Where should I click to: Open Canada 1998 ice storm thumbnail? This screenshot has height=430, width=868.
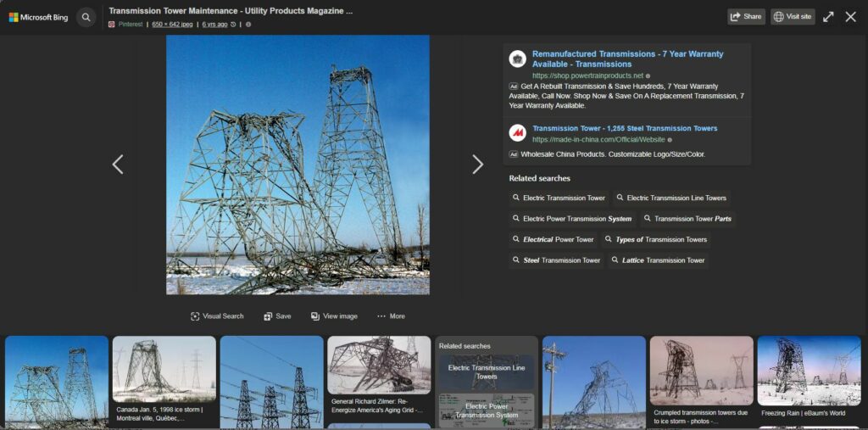click(x=164, y=383)
